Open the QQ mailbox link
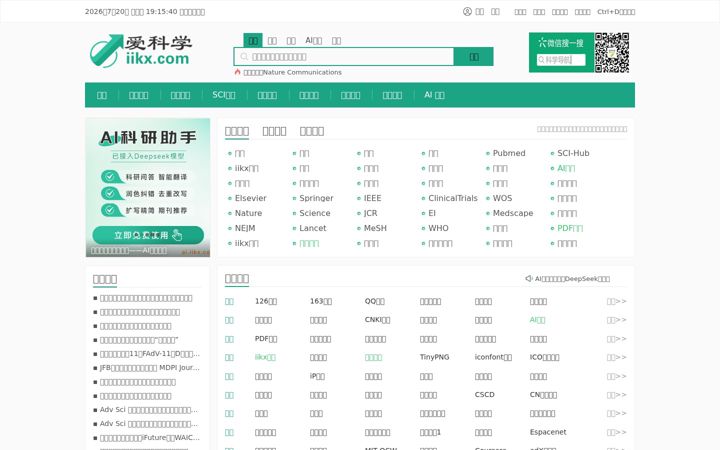 click(375, 301)
